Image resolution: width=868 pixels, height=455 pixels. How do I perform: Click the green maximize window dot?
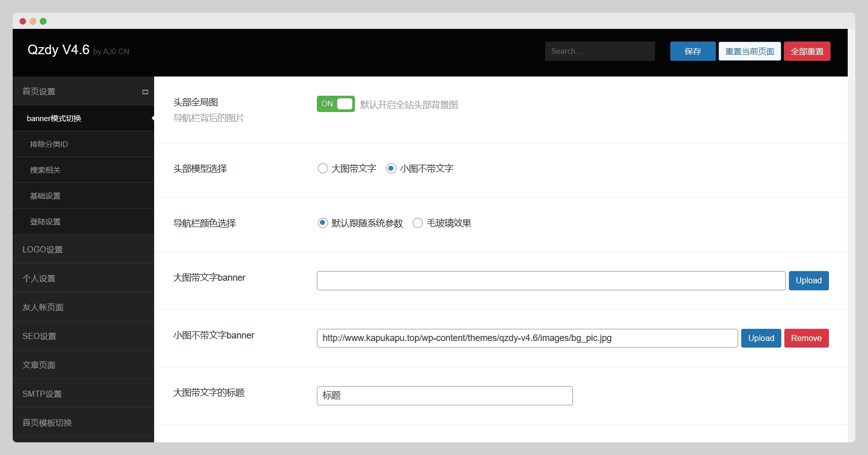point(43,21)
